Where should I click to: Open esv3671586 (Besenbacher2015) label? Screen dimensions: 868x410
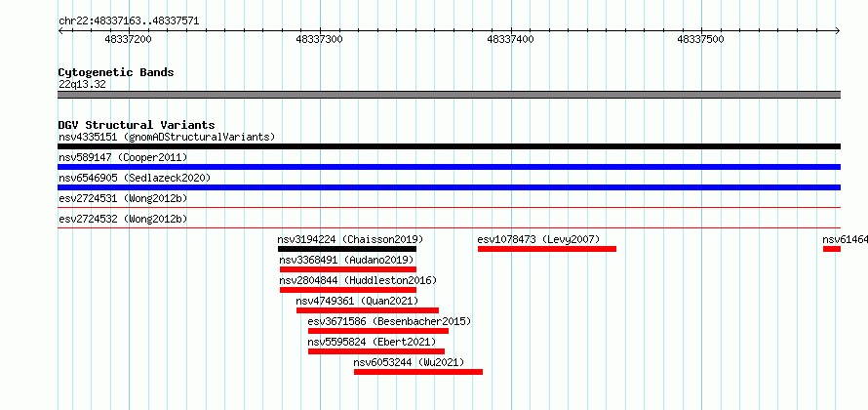pos(389,321)
